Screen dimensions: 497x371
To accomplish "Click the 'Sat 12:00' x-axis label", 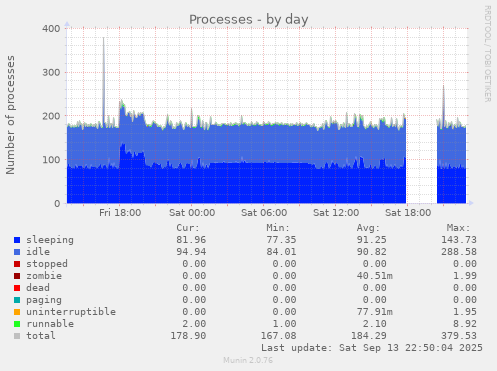I will 336,213.
